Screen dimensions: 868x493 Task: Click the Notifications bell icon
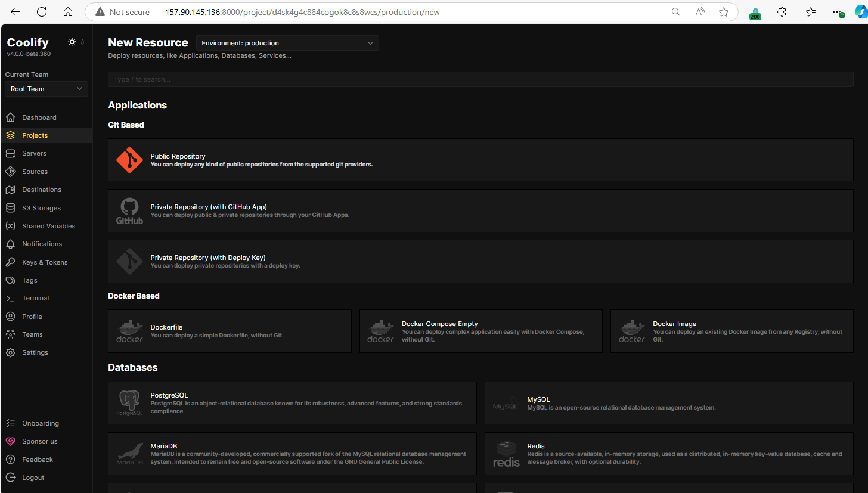coord(10,244)
